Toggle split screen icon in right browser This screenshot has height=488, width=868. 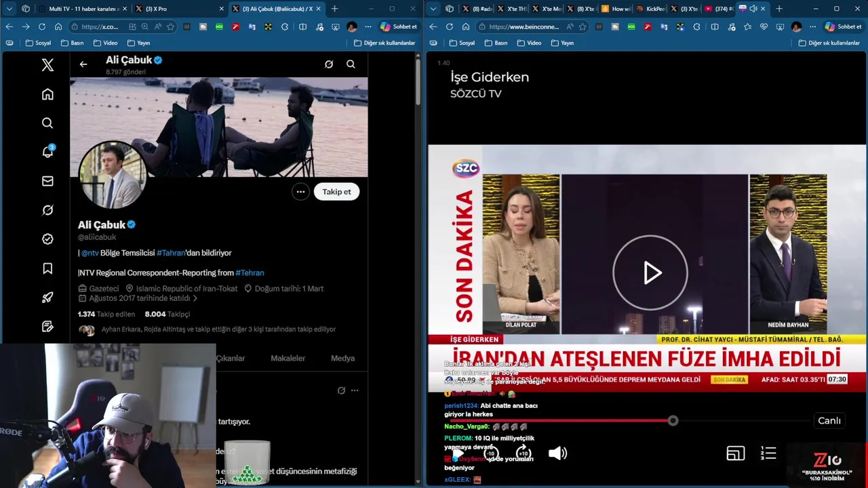click(715, 26)
